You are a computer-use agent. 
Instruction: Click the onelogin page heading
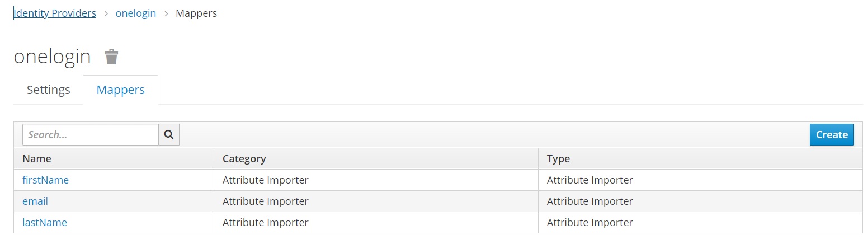point(52,57)
